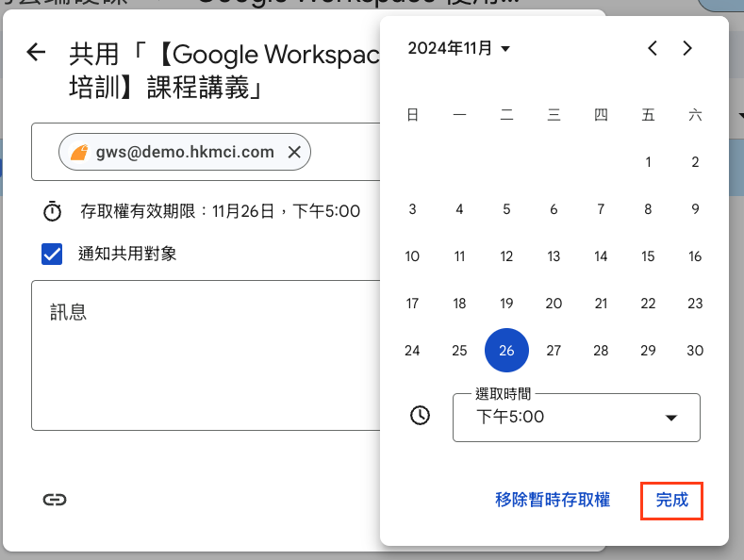Select November 1 in calendar

(648, 162)
